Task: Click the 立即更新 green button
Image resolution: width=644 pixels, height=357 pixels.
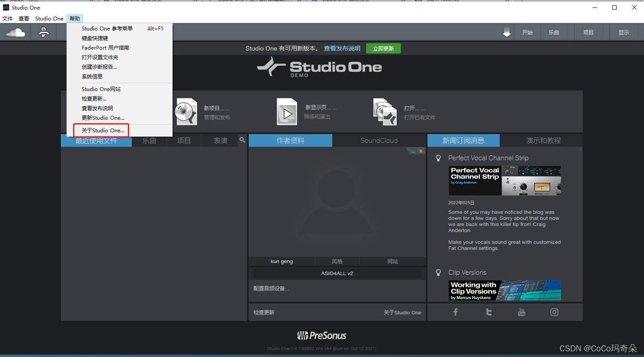Action: coord(384,48)
